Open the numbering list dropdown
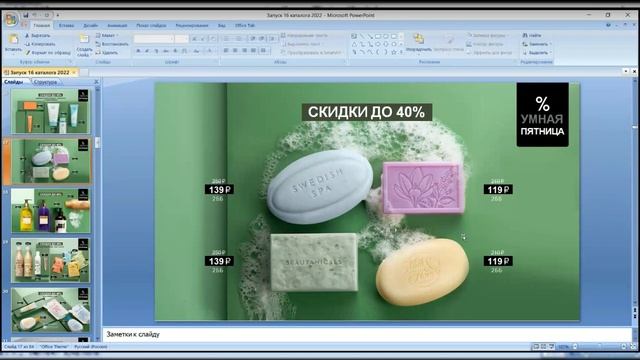 tap(240, 39)
